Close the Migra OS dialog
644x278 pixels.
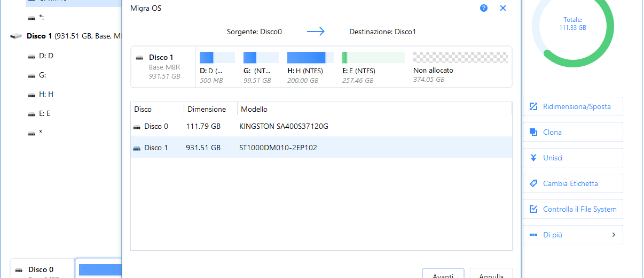tap(502, 8)
